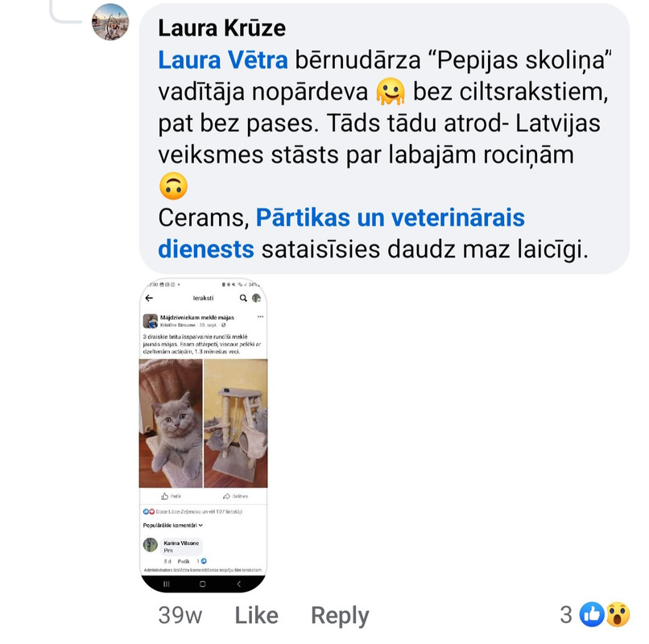Tap the Dalīties share arrow button

235,496
